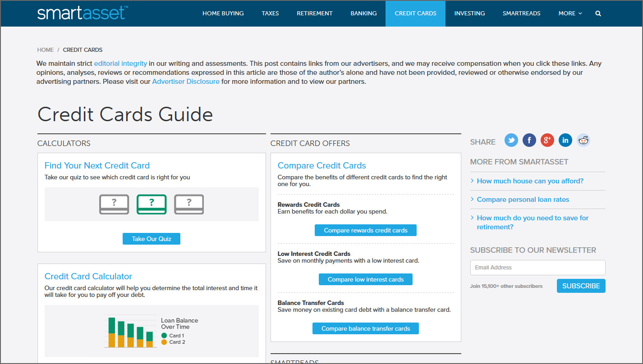Click the 'Card 2' legend label
The height and width of the screenshot is (364, 643).
(177, 342)
